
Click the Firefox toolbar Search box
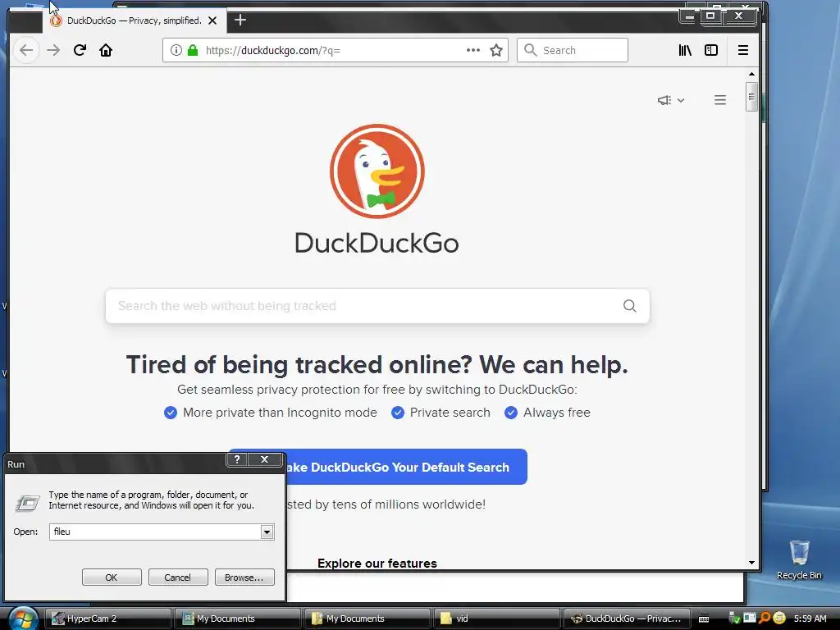(572, 50)
